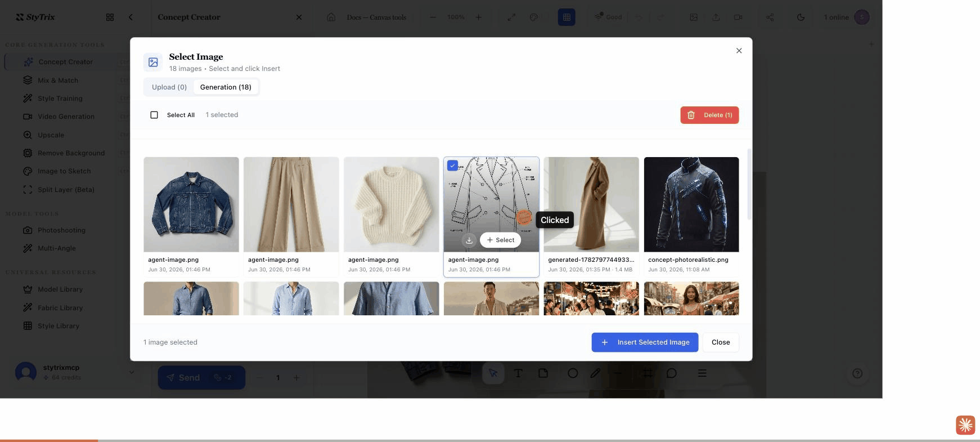Select the Text tool in the canvas toolbar

518,373
